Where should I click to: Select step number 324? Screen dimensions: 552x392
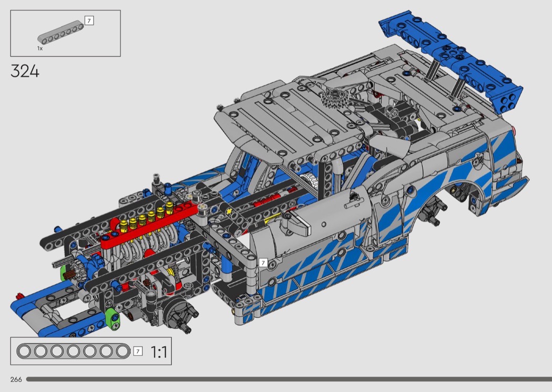25,71
